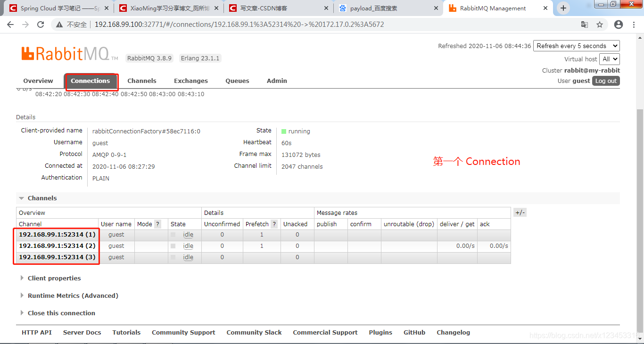Open channel 192.168.99.1:52314 (2)
The width and height of the screenshot is (644, 344).
coord(57,246)
